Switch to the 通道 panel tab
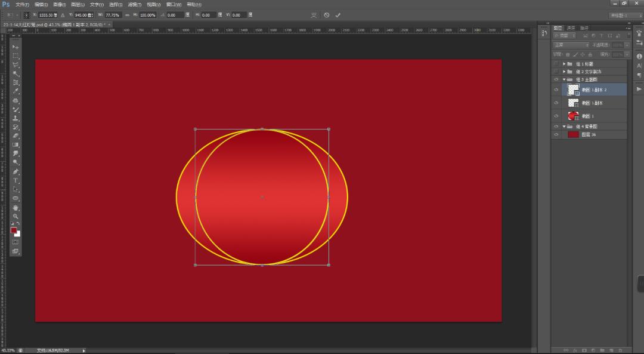This screenshot has height=354, width=644. (x=571, y=27)
